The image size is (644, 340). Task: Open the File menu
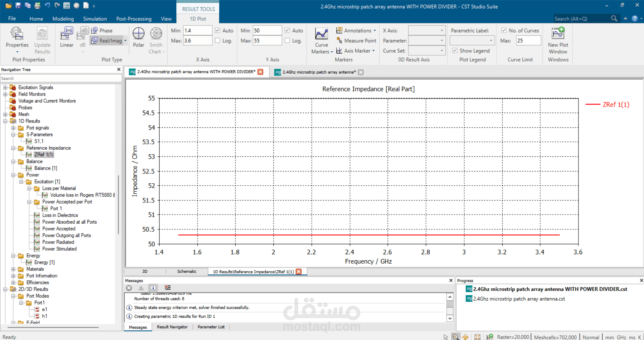tap(12, 18)
